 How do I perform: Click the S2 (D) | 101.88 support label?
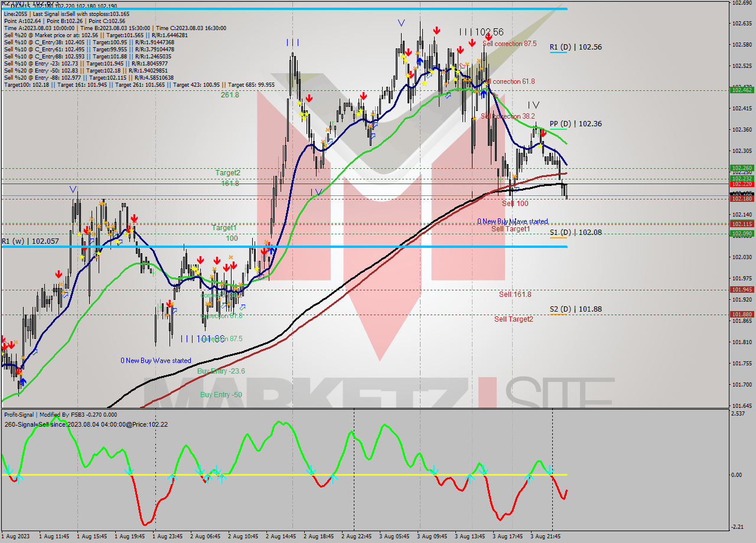(x=575, y=309)
